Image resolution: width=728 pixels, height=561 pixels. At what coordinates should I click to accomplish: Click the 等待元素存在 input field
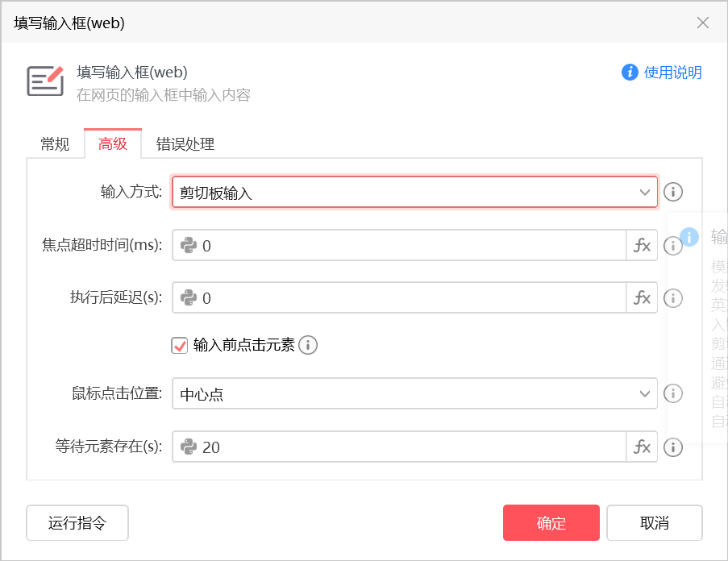click(x=411, y=447)
